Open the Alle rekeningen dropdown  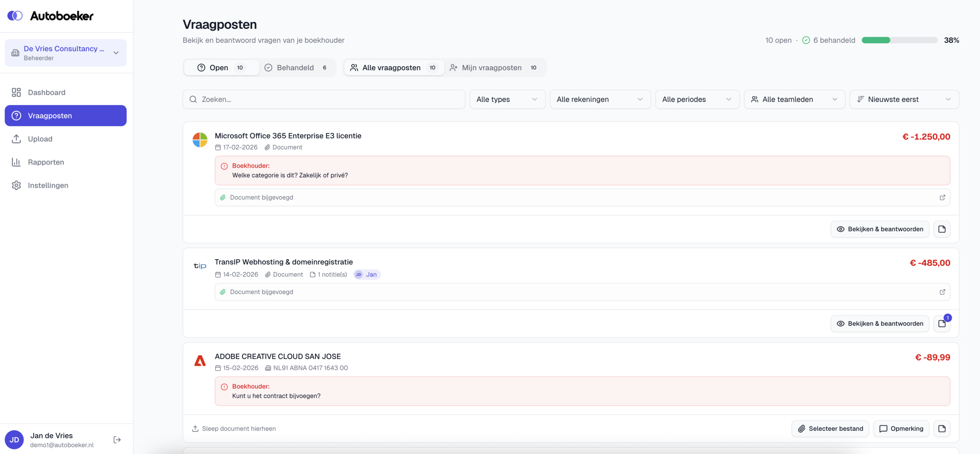(599, 100)
